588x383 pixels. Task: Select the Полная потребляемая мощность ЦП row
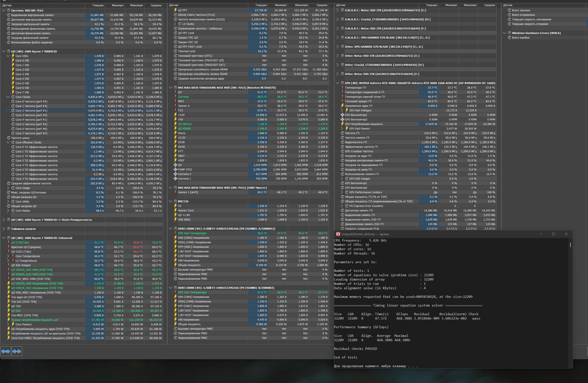coord(34,320)
